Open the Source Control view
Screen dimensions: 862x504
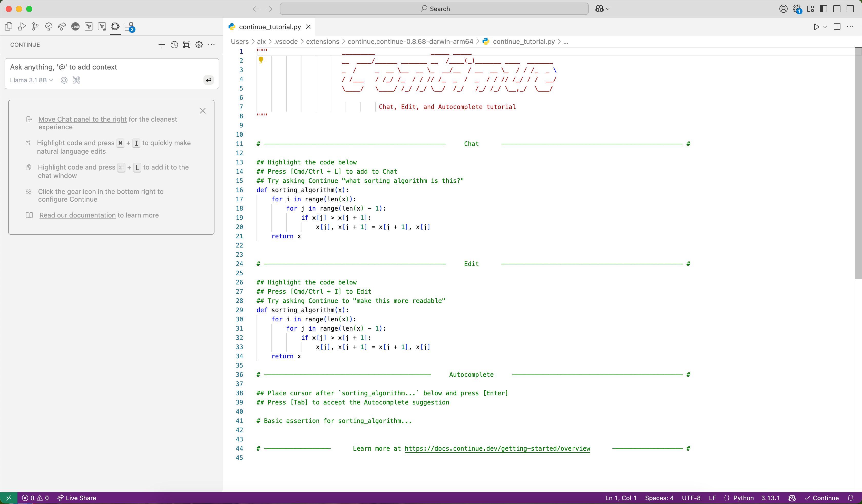pos(35,27)
